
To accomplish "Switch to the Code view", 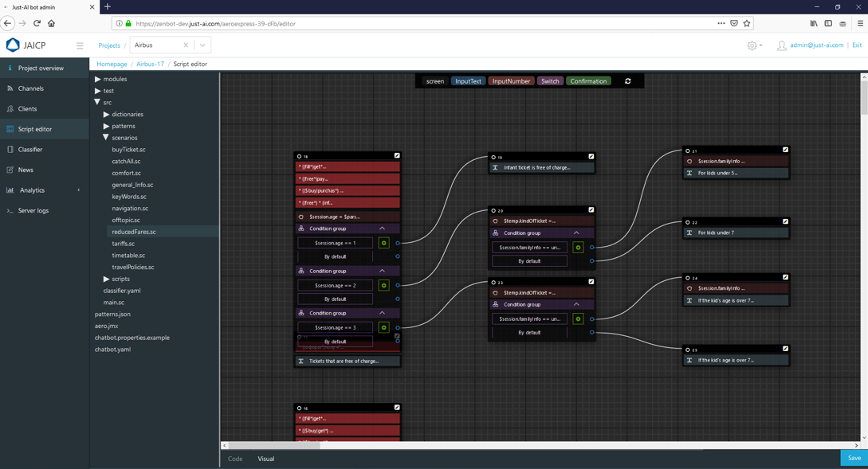I will tap(235, 459).
